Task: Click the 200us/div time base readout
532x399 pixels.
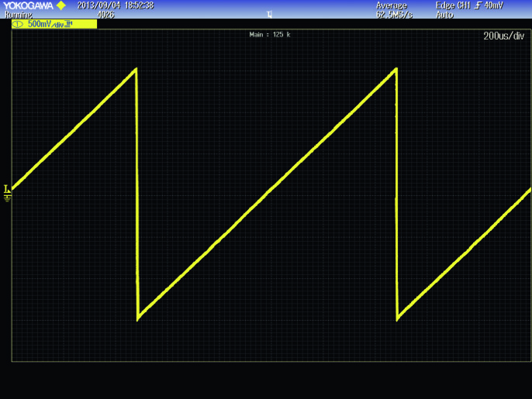Action: click(503, 36)
